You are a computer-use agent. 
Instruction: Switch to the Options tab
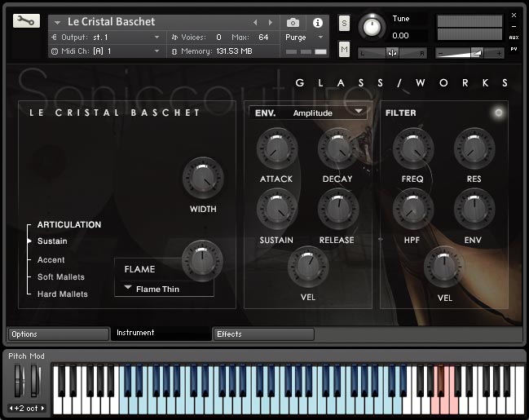tap(59, 334)
